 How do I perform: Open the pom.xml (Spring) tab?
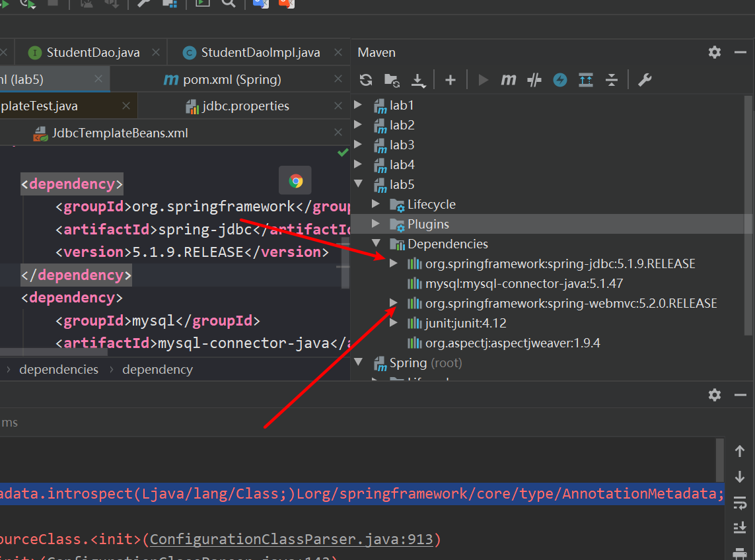tap(231, 79)
